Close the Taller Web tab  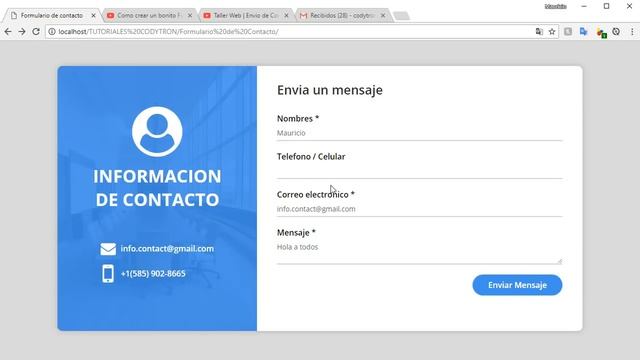(x=286, y=15)
